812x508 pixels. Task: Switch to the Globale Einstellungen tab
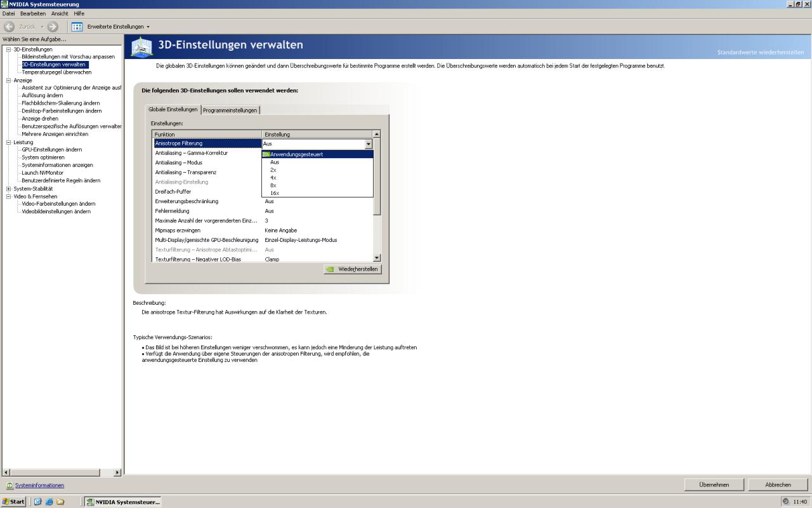point(173,109)
